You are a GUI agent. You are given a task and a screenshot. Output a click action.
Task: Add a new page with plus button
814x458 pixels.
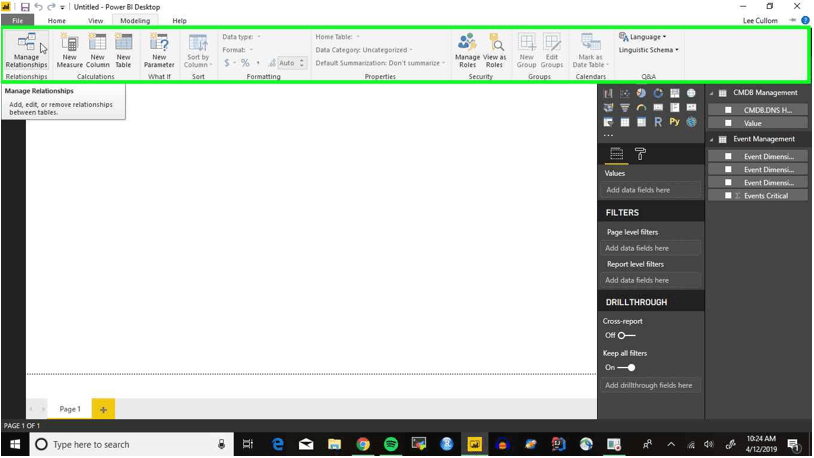click(103, 409)
